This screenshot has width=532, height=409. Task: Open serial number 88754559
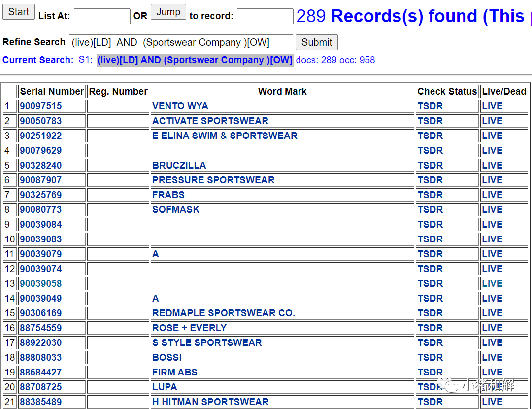(41, 328)
